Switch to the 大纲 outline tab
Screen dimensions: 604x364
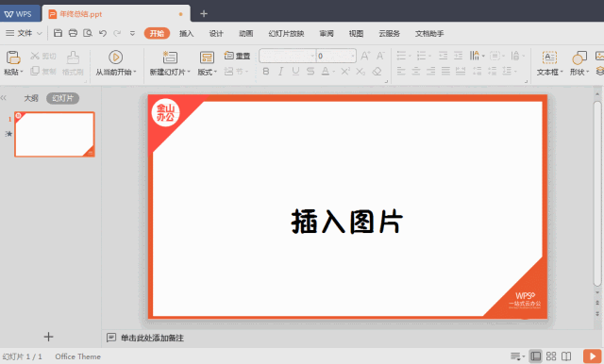tap(31, 98)
